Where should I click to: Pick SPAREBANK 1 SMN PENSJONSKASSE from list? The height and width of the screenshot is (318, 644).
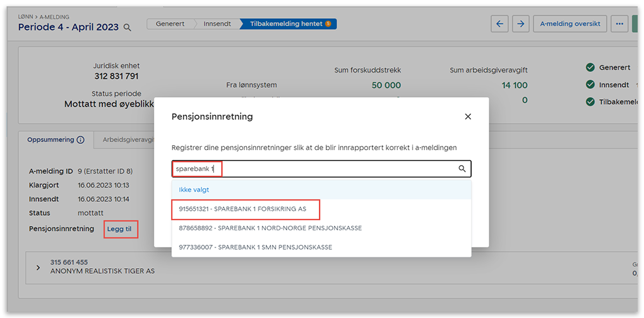[x=255, y=247]
